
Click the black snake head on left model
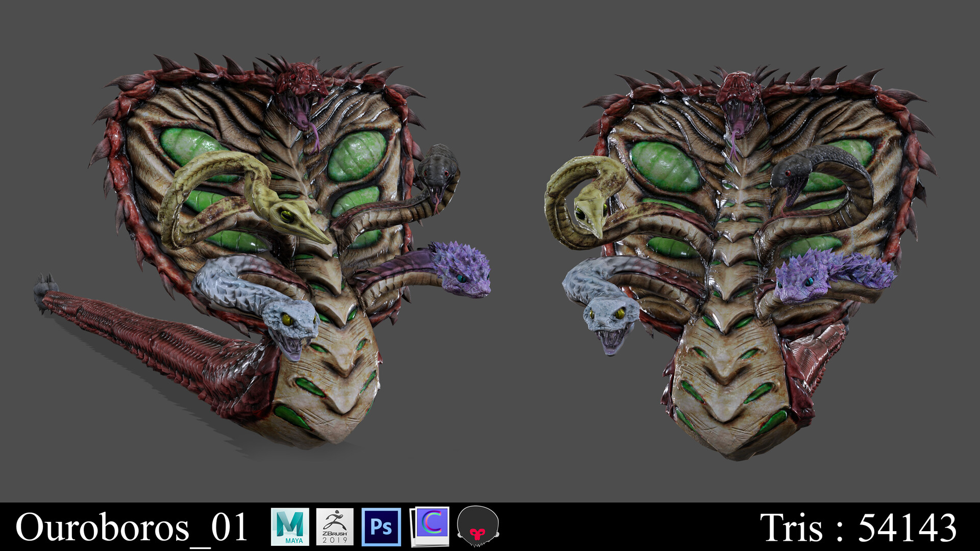pos(437,171)
